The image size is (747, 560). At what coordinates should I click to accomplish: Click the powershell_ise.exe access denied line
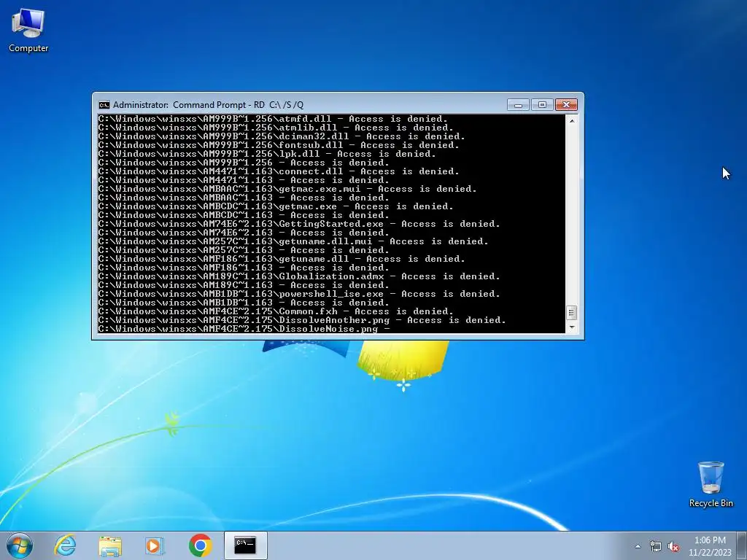pos(299,294)
